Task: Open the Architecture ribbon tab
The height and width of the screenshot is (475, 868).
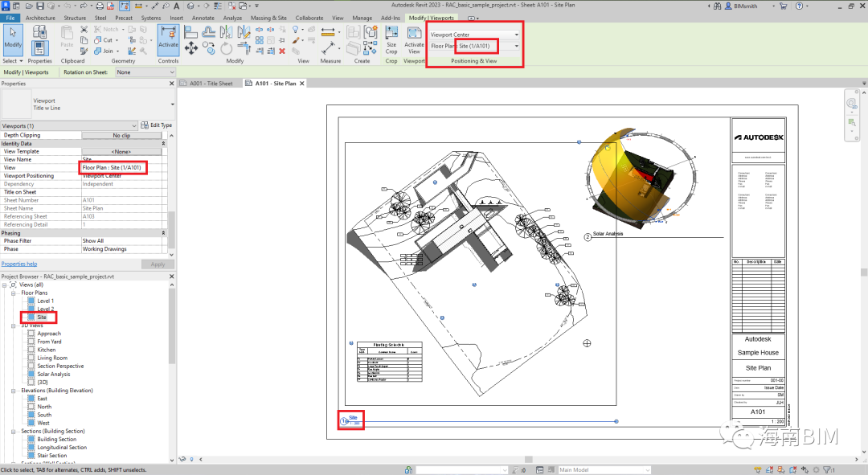Action: coord(40,18)
